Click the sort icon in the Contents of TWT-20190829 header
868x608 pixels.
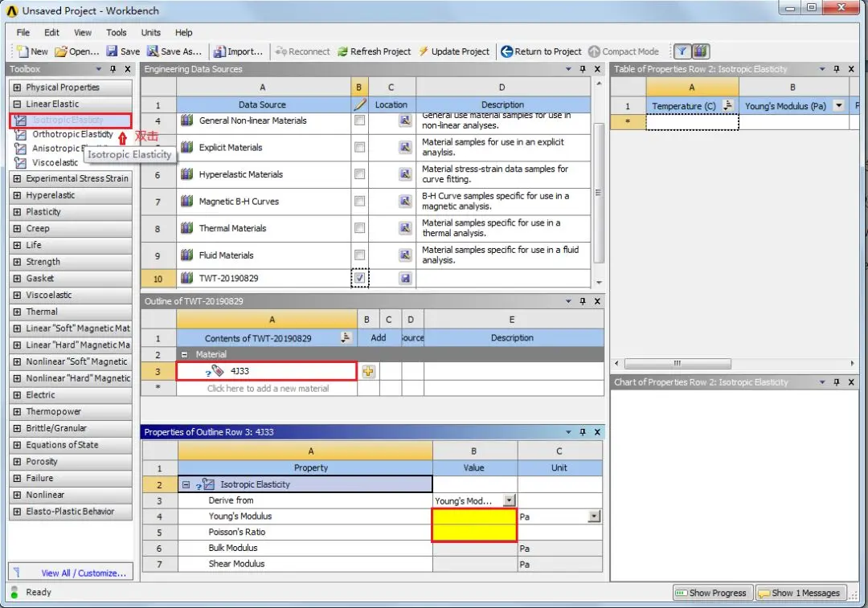[x=346, y=337]
